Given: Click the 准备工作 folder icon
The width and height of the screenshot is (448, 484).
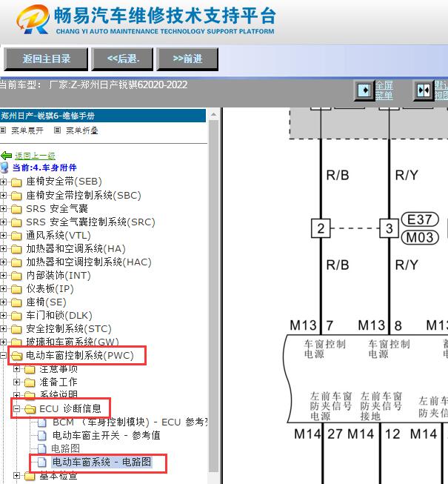Looking at the screenshot, I should point(30,382).
